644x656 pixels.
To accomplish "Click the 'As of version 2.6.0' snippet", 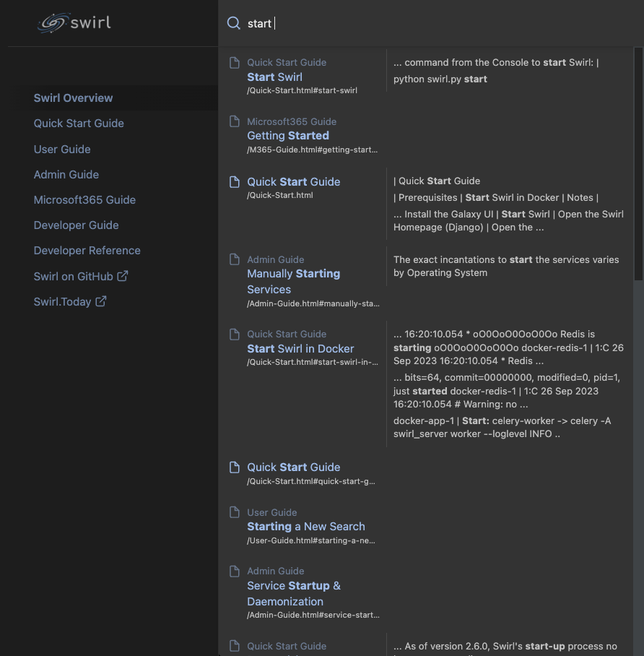I will (505, 647).
